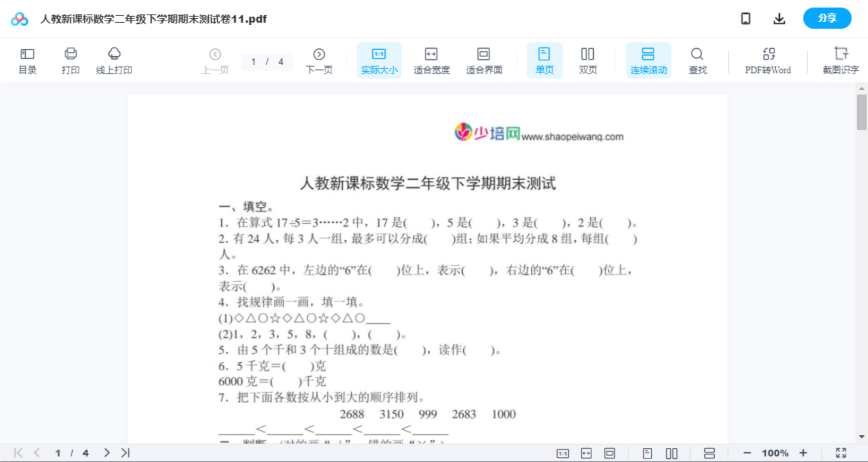Download the PDF file
The height and width of the screenshot is (462, 868).
(x=779, y=18)
